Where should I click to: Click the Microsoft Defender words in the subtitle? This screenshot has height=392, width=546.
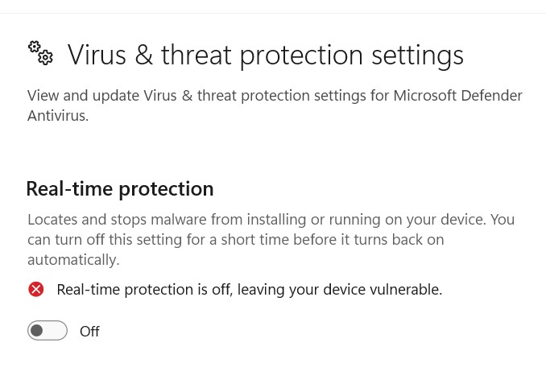tap(458, 96)
